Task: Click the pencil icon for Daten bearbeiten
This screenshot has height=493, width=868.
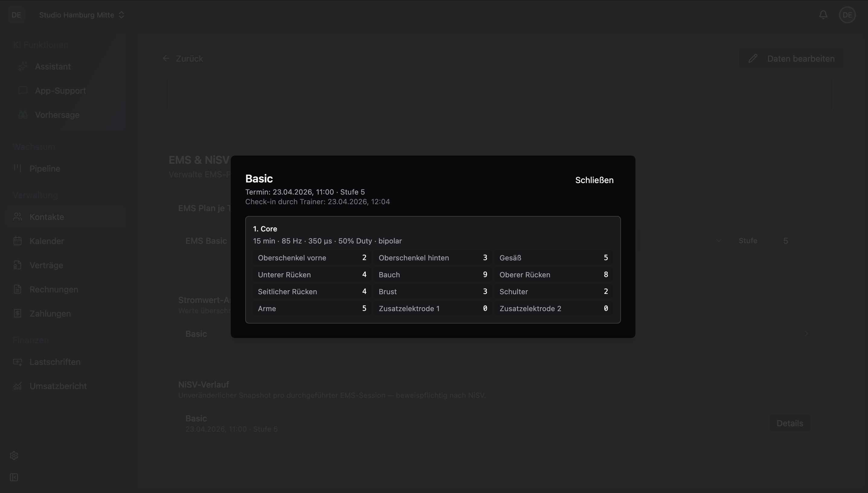Action: [753, 59]
